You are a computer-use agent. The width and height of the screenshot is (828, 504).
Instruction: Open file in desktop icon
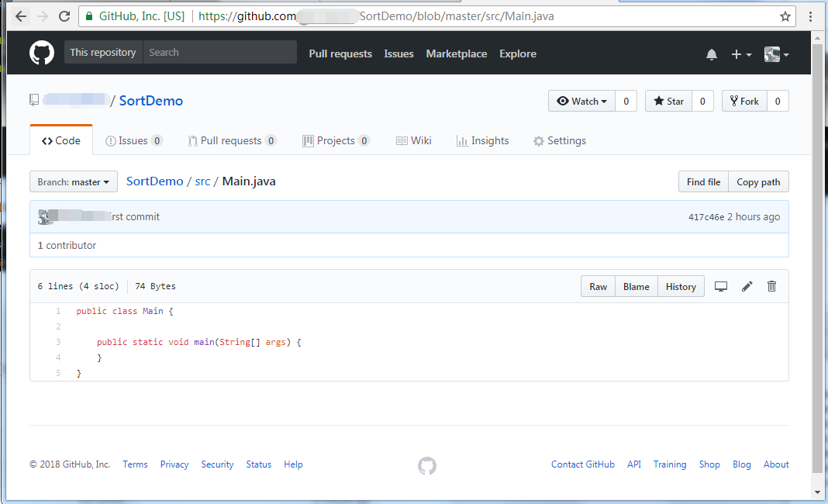point(721,286)
